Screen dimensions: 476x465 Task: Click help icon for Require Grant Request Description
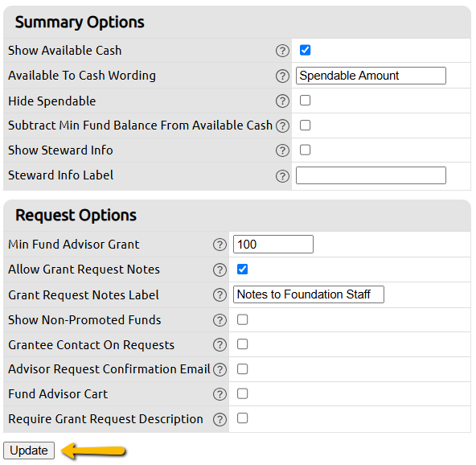pyautogui.click(x=220, y=419)
